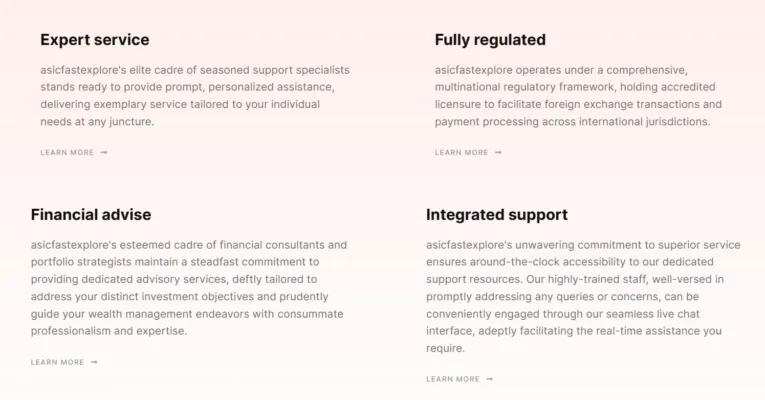Image resolution: width=765 pixels, height=400 pixels.
Task: Select the Financial advise heading
Action: coord(91,215)
